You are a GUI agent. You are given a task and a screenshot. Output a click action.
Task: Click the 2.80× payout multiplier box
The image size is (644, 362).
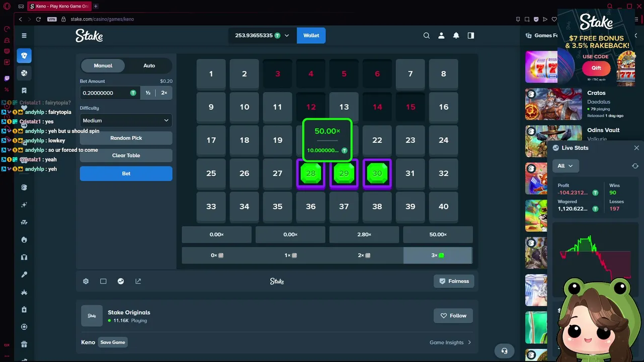364,235
